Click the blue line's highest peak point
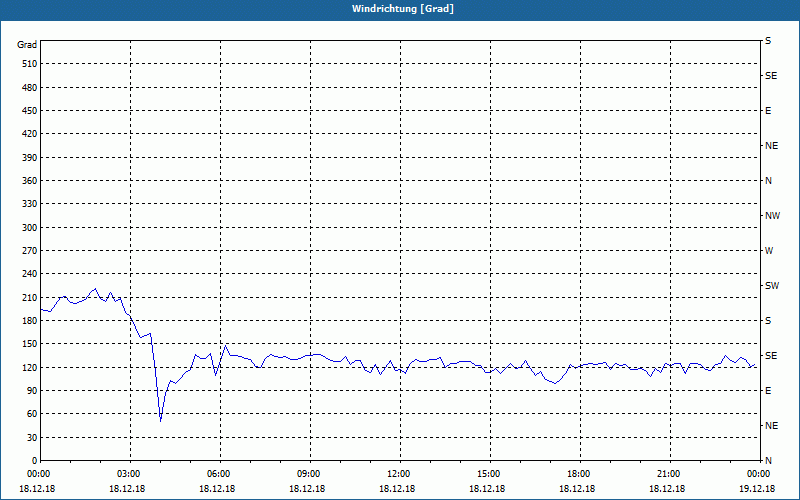800x500 pixels. pyautogui.click(x=95, y=288)
